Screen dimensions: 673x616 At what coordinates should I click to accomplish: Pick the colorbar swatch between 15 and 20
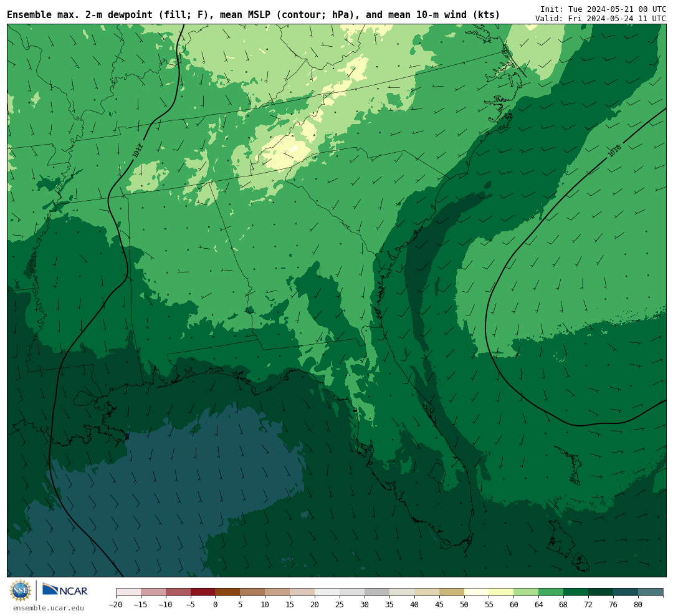303,592
